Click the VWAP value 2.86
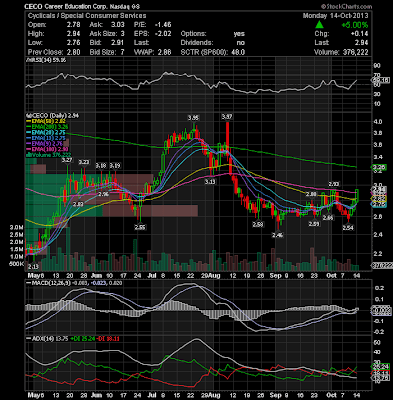The width and height of the screenshot is (393, 400). (165, 52)
